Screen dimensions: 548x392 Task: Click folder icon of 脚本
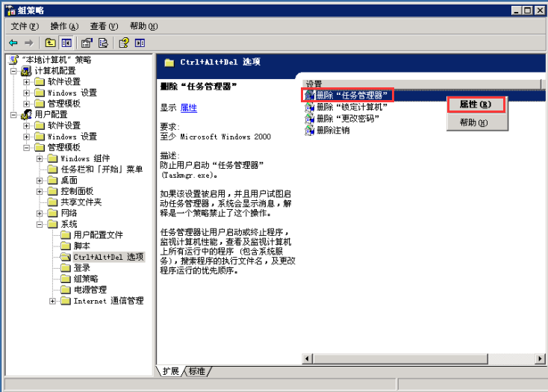[66, 246]
